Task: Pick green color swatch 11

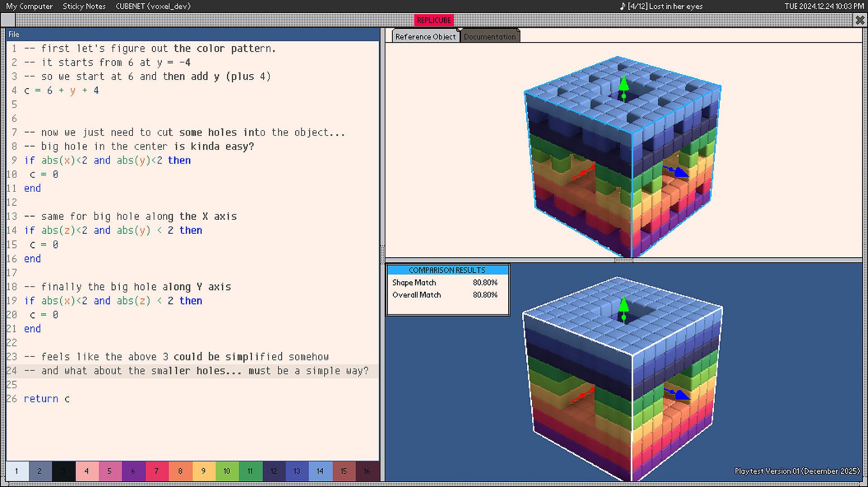Action: (x=250, y=471)
